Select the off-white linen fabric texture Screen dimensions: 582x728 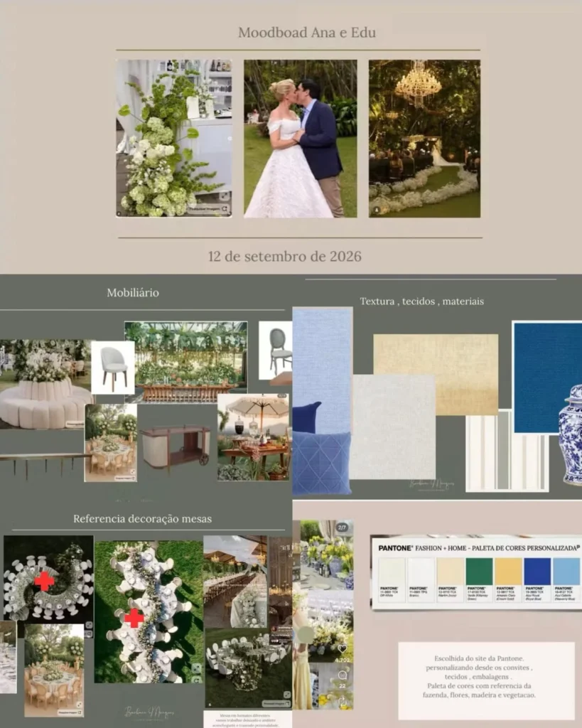click(x=393, y=427)
